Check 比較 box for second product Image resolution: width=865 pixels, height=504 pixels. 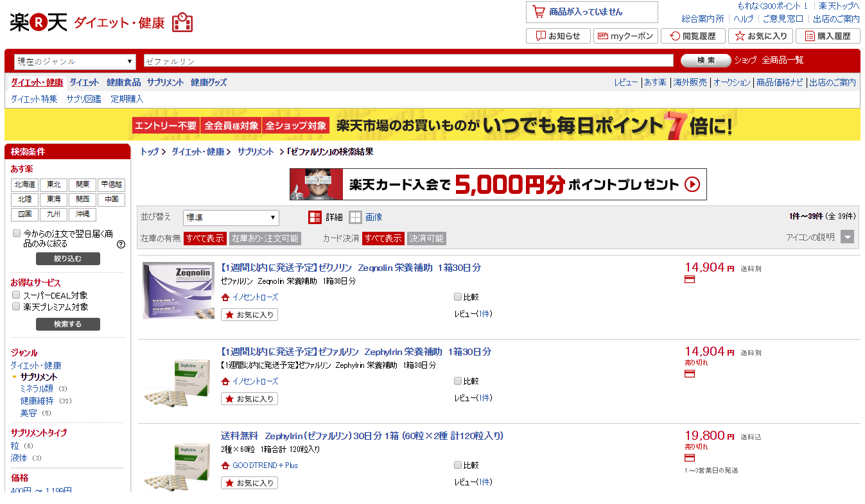point(458,381)
